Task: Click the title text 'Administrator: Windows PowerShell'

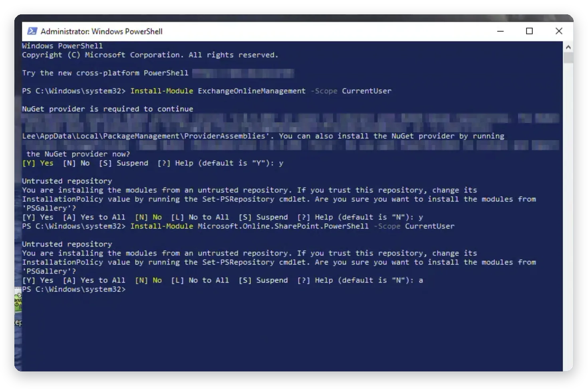Action: click(x=101, y=31)
